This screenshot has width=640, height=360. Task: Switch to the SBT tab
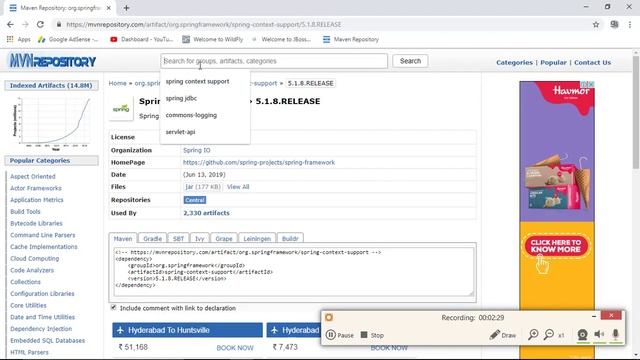[178, 238]
